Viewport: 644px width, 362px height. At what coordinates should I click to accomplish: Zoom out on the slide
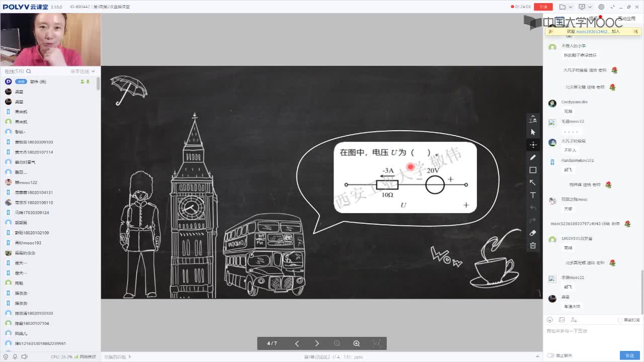[337, 343]
